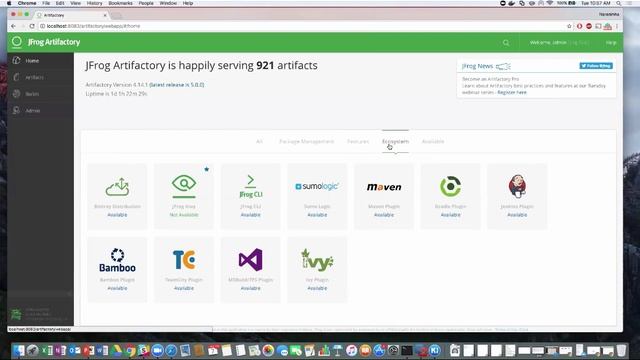
Task: Open the Ivy Plugin card
Action: tap(317, 270)
